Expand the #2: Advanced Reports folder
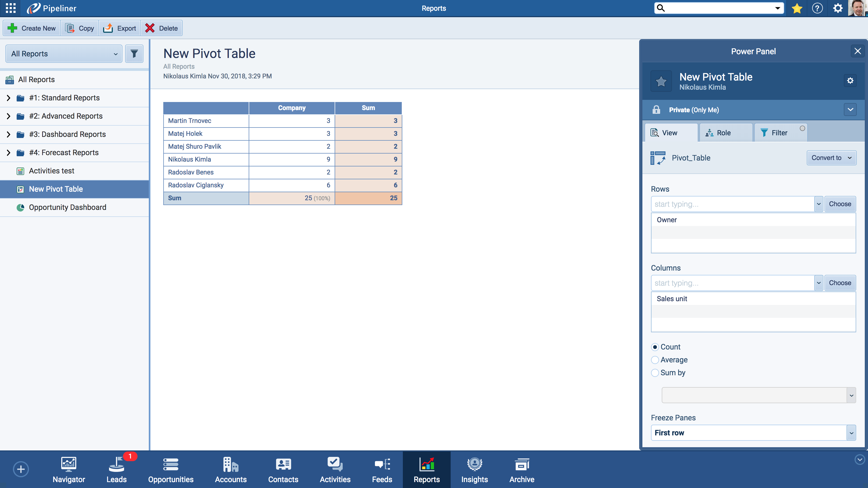Viewport: 868px width, 488px height. pos(8,116)
